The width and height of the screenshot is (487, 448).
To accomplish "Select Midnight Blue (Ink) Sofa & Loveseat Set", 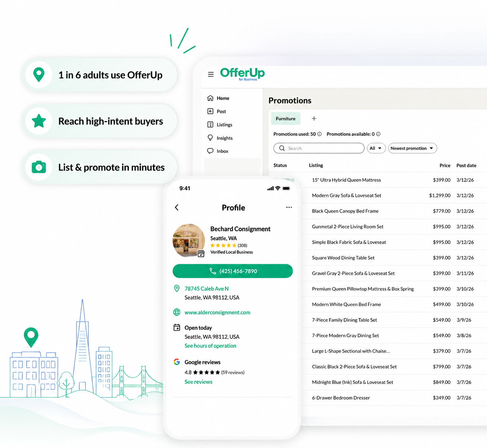I will (353, 382).
